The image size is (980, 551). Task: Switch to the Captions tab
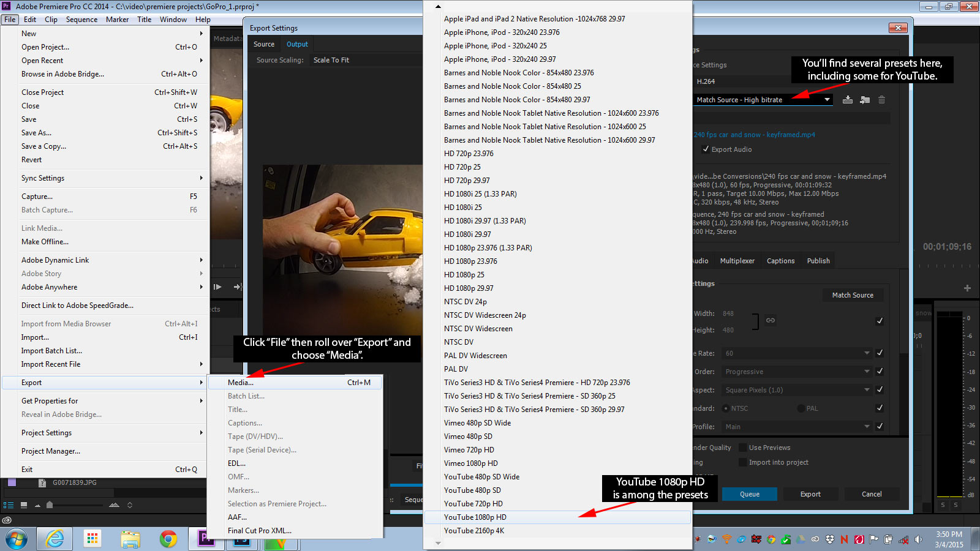pos(780,261)
